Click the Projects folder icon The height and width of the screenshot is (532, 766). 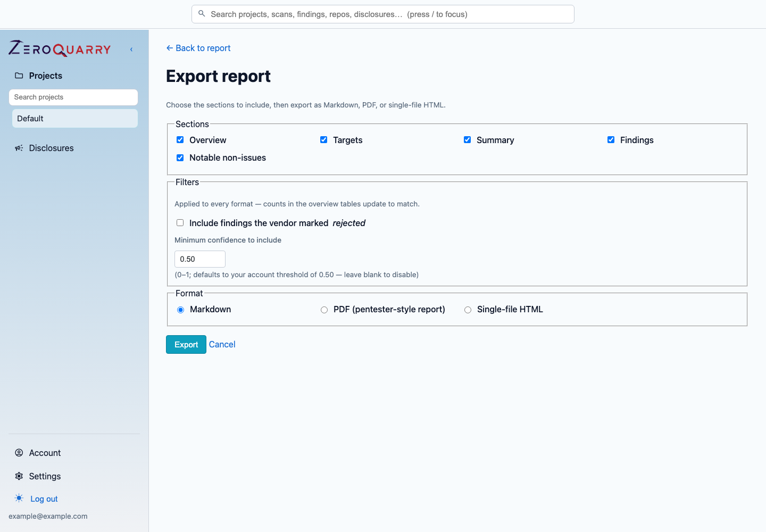[x=19, y=76]
